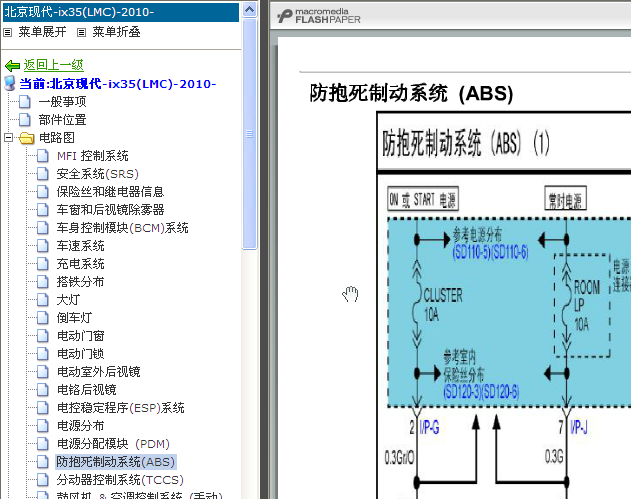The image size is (631, 499).
Task: Click the sidebar scrollbar up arrow
Action: [x=250, y=9]
